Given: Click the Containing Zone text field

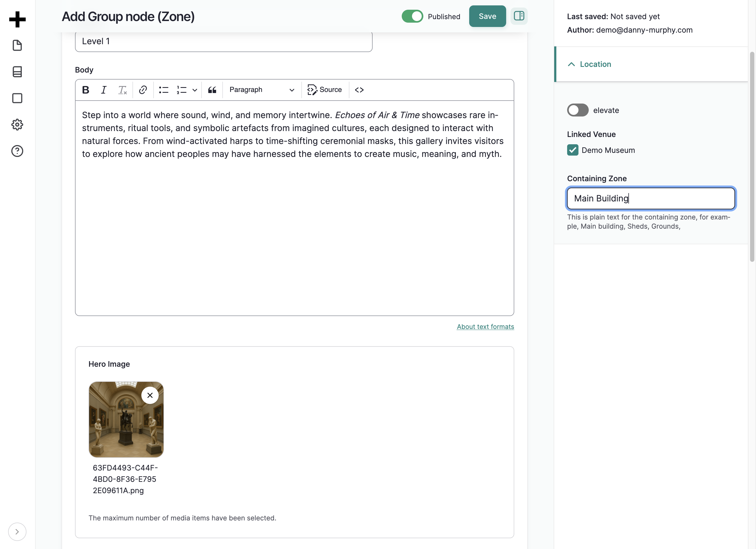Looking at the screenshot, I should [x=651, y=198].
